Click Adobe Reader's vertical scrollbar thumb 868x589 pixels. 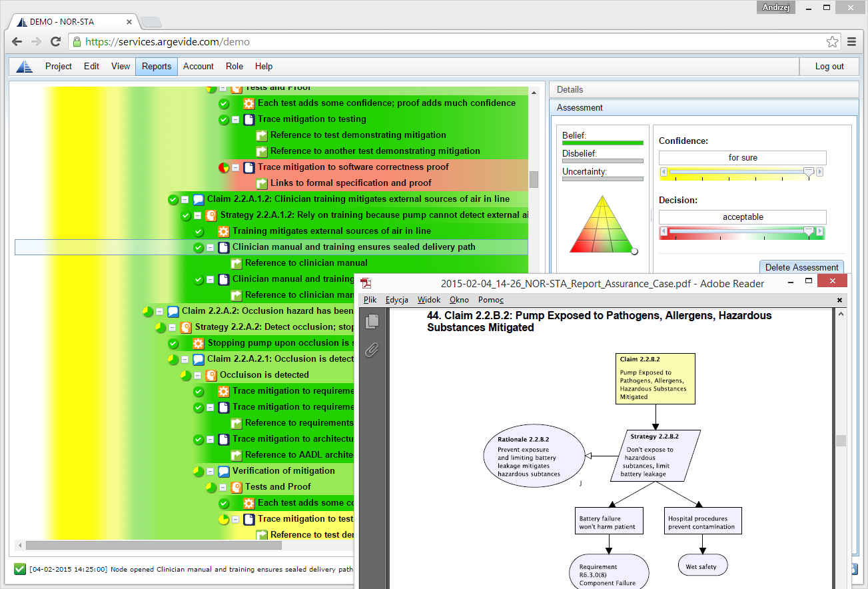[x=841, y=440]
